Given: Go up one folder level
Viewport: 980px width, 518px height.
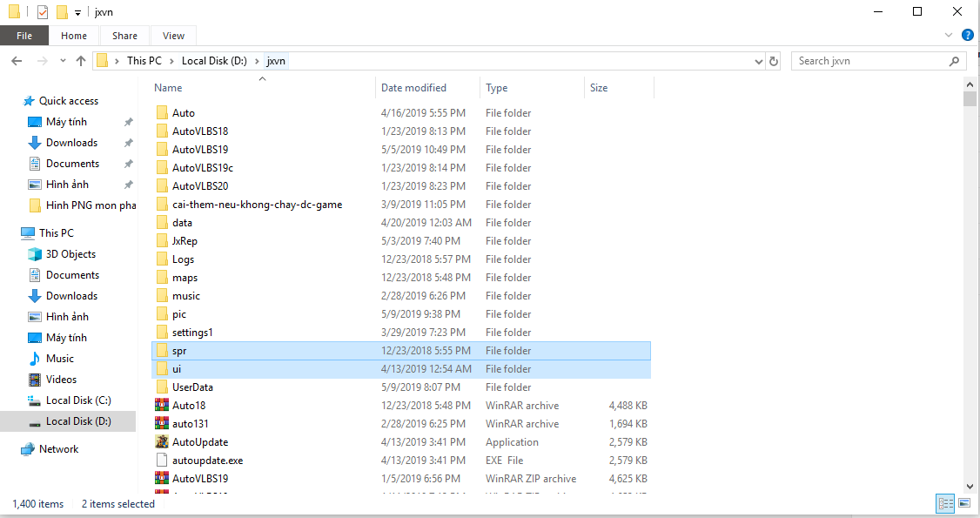Looking at the screenshot, I should [x=81, y=61].
